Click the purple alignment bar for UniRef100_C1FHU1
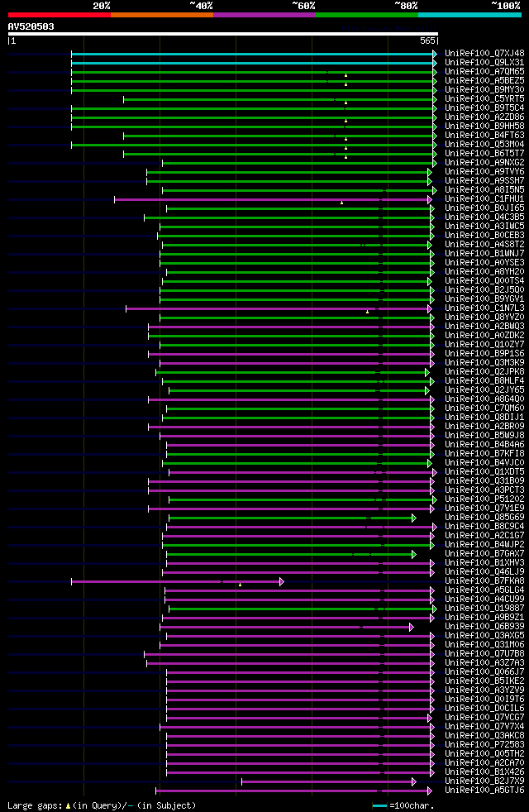The height and width of the screenshot is (812, 529). click(272, 199)
